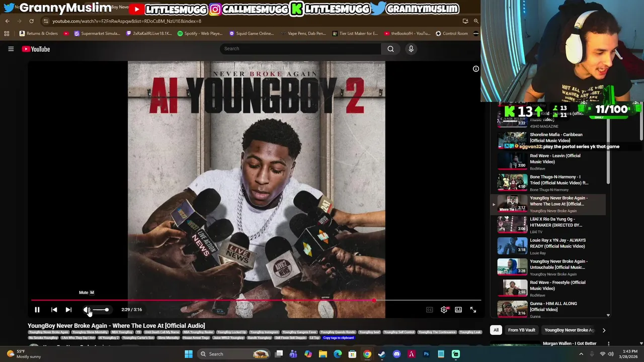Open the browser apps grid icon
This screenshot has height=362, width=644.
(x=7, y=34)
